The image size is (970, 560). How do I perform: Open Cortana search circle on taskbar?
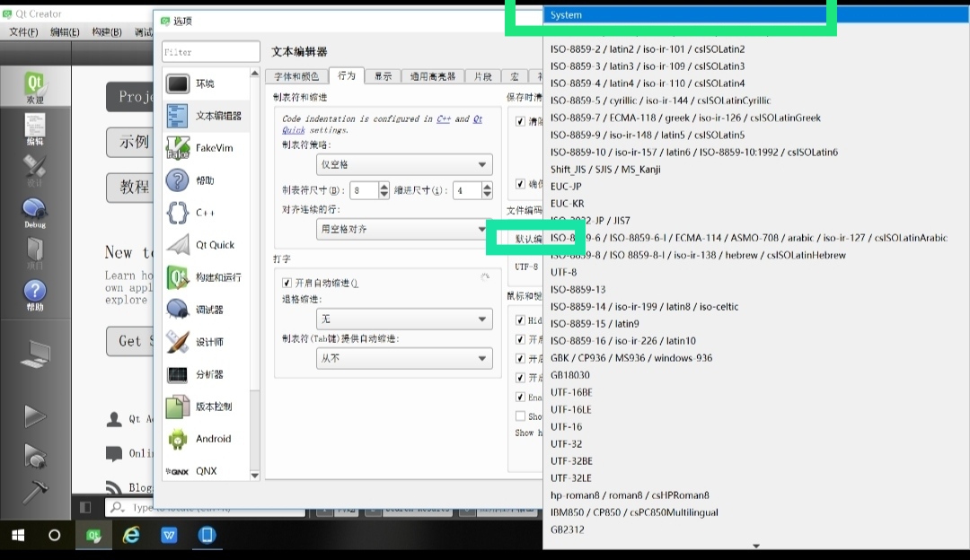(x=55, y=535)
